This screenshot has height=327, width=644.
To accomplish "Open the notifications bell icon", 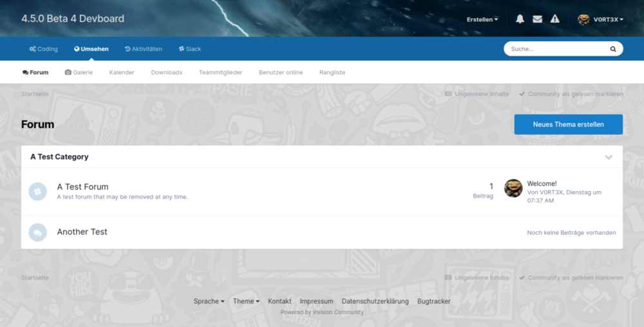I will click(x=520, y=19).
